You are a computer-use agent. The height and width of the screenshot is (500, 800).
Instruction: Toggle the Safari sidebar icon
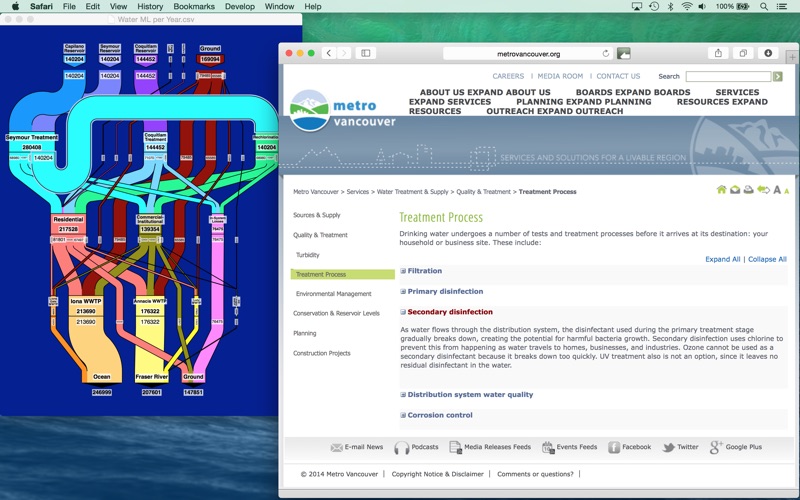tap(366, 53)
